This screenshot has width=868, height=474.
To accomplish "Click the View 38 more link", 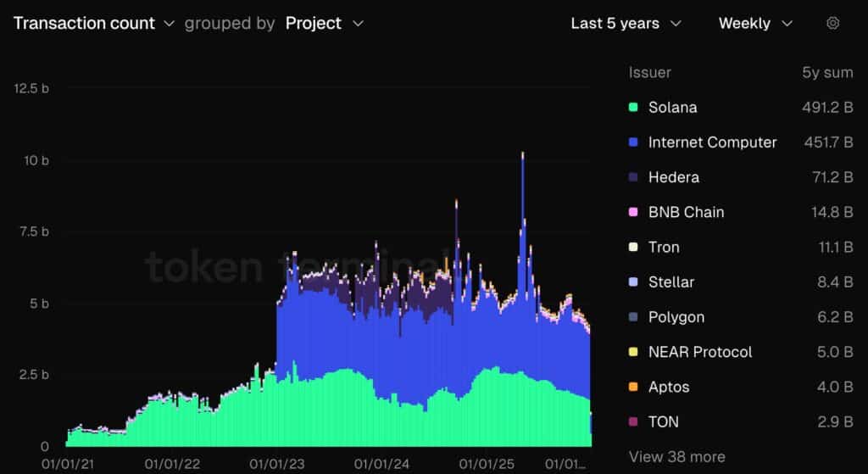I will [676, 457].
